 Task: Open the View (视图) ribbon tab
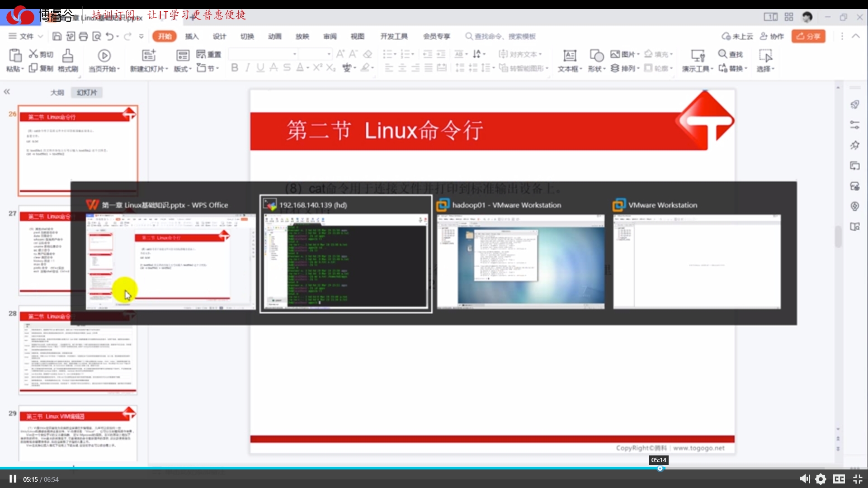357,36
